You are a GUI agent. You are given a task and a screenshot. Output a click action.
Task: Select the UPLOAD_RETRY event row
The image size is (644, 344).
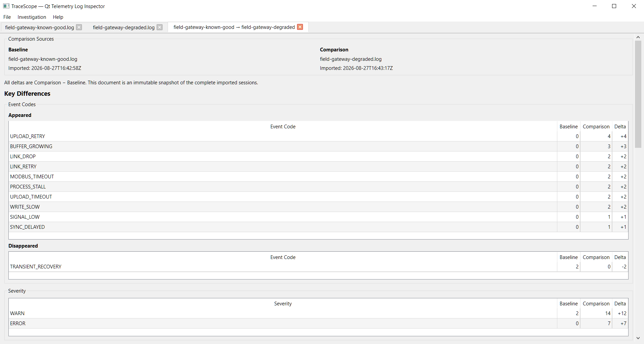point(318,136)
